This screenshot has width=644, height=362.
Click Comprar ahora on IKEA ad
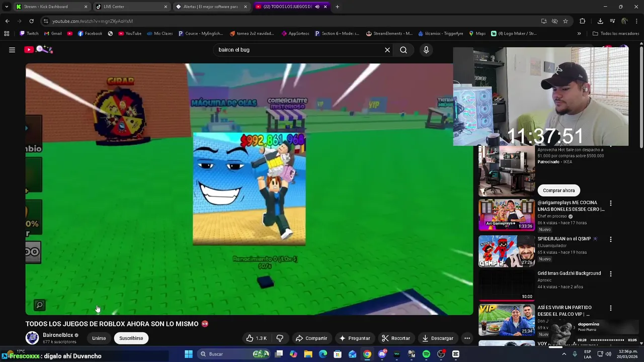tap(558, 191)
